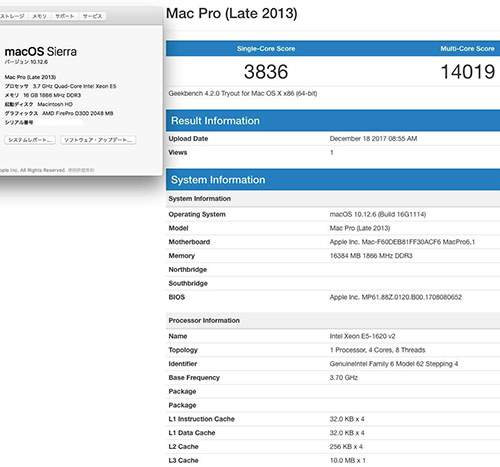Switch to the ストレージ tab
This screenshot has height=467, width=500.
14,16
